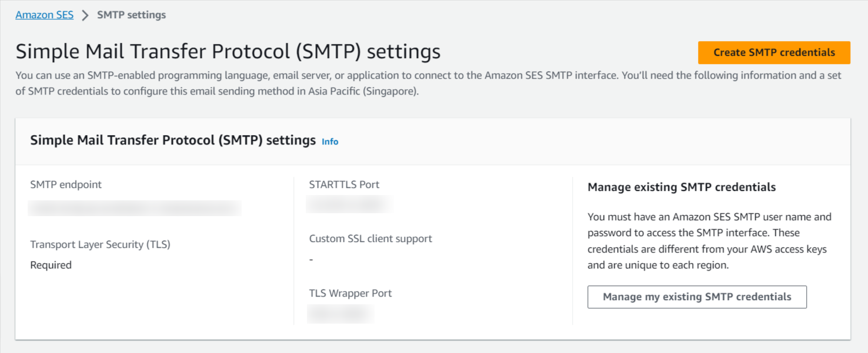Viewport: 868px width, 353px height.
Task: Click the dash under Custom SSL client support
Action: pos(311,260)
